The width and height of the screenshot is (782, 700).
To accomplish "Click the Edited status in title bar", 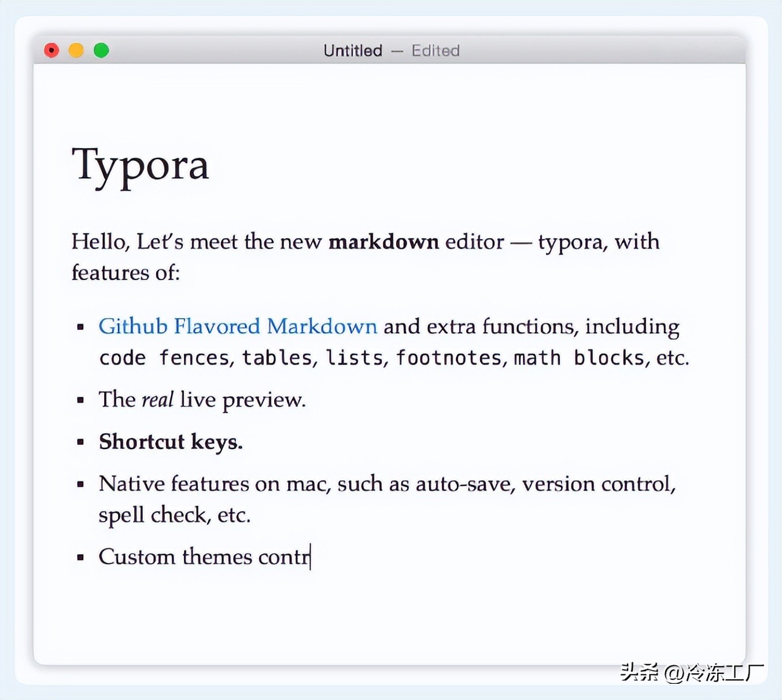I will click(x=436, y=51).
